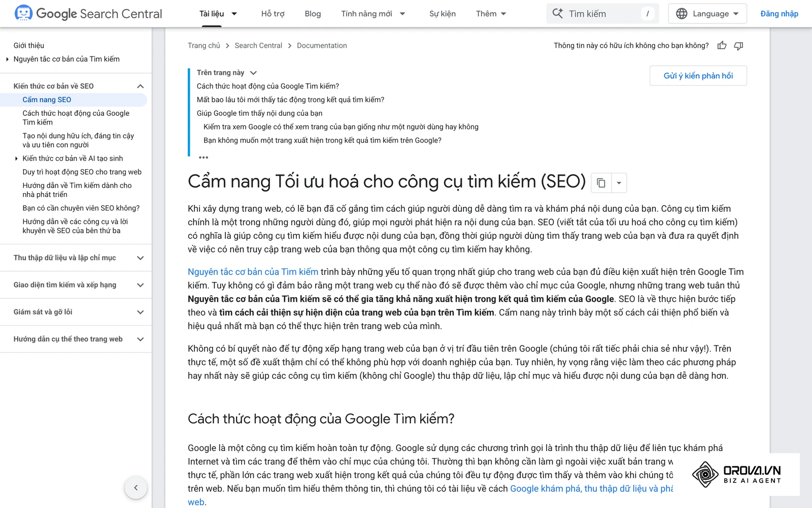Image resolution: width=812 pixels, height=508 pixels.
Task: Copy page using the copy icon
Action: (601, 183)
